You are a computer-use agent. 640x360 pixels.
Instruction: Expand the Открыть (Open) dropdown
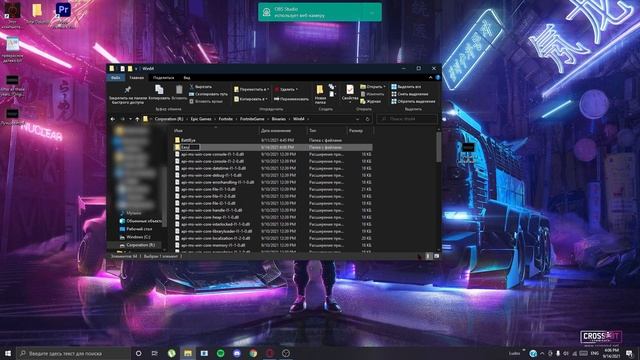click(384, 87)
